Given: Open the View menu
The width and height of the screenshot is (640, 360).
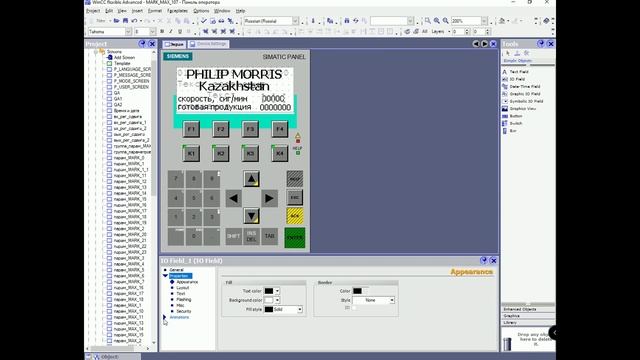Looking at the screenshot, I should 122,11.
